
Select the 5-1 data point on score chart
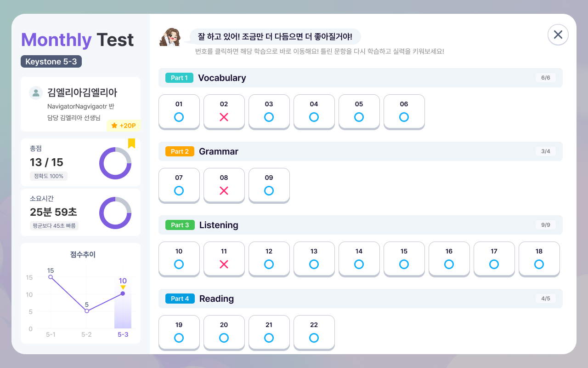51,277
